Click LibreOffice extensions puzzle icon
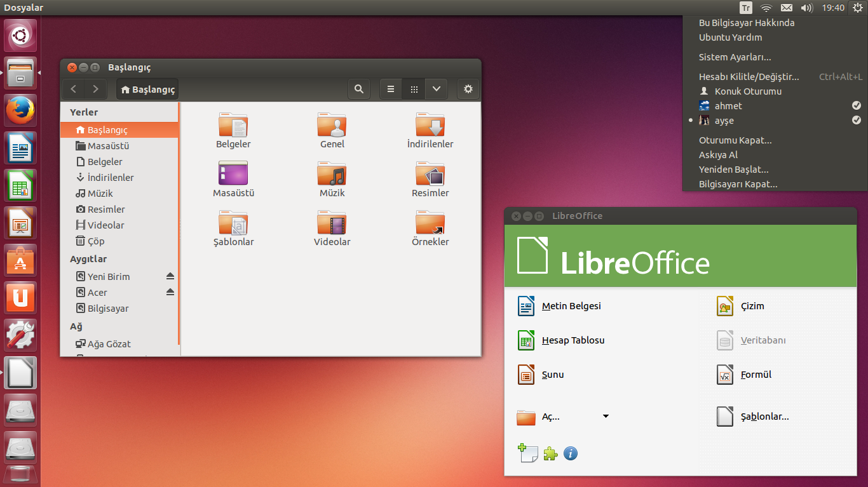Viewport: 868px width, 487px height. pos(550,453)
